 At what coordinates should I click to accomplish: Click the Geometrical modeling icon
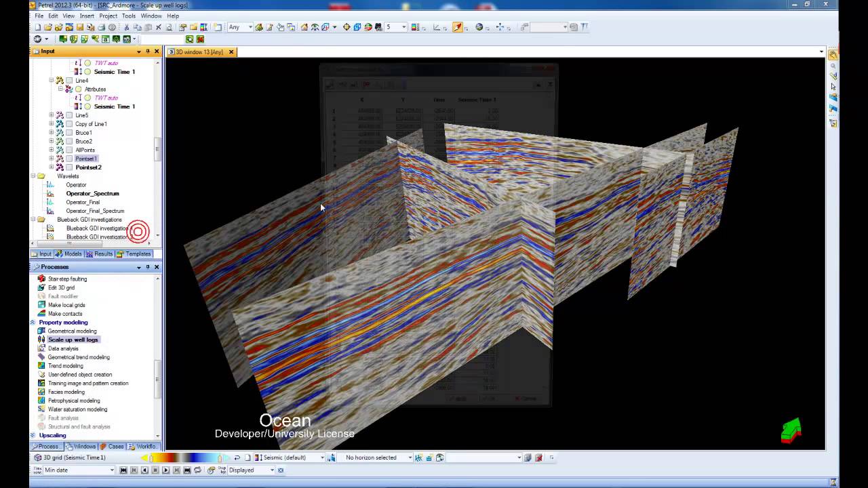(x=41, y=331)
